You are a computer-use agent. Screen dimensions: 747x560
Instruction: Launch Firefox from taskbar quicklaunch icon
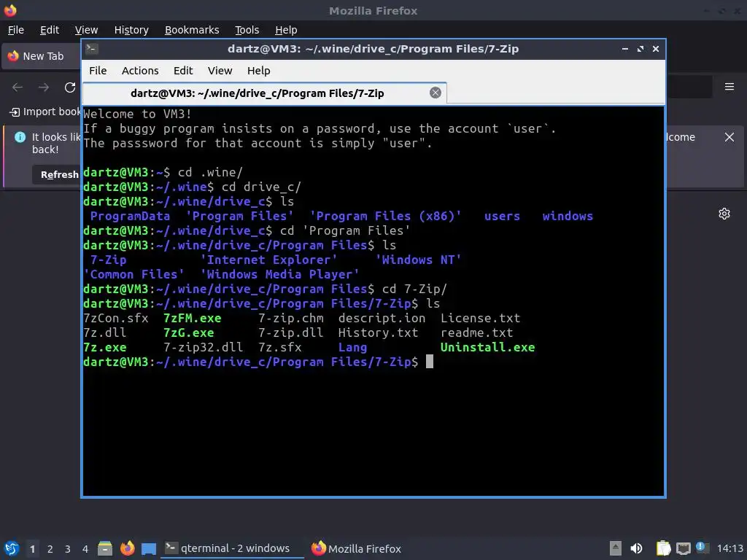(127, 548)
